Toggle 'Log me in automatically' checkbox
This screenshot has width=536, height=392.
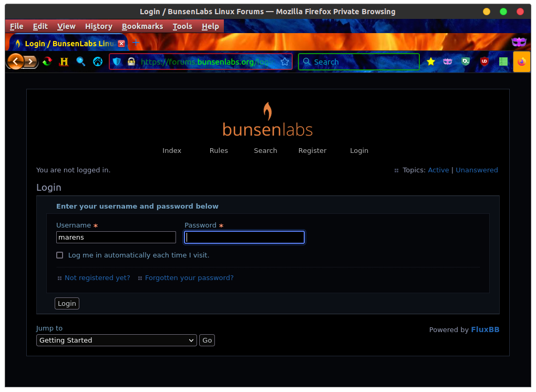[60, 255]
